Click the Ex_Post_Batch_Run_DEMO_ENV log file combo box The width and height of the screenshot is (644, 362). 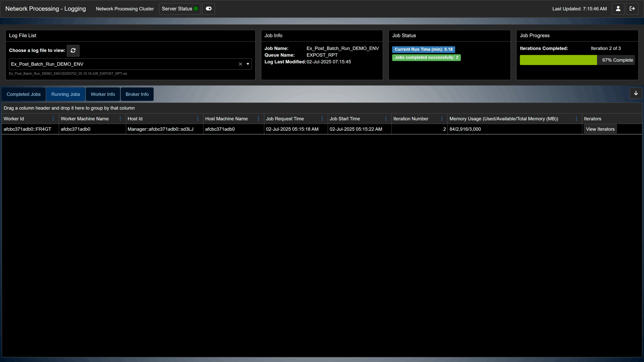(130, 64)
